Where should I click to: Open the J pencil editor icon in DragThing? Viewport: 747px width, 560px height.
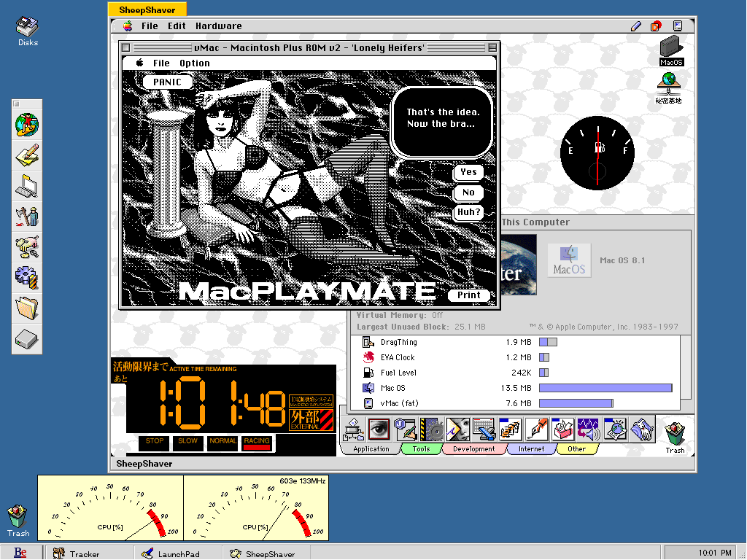point(406,429)
